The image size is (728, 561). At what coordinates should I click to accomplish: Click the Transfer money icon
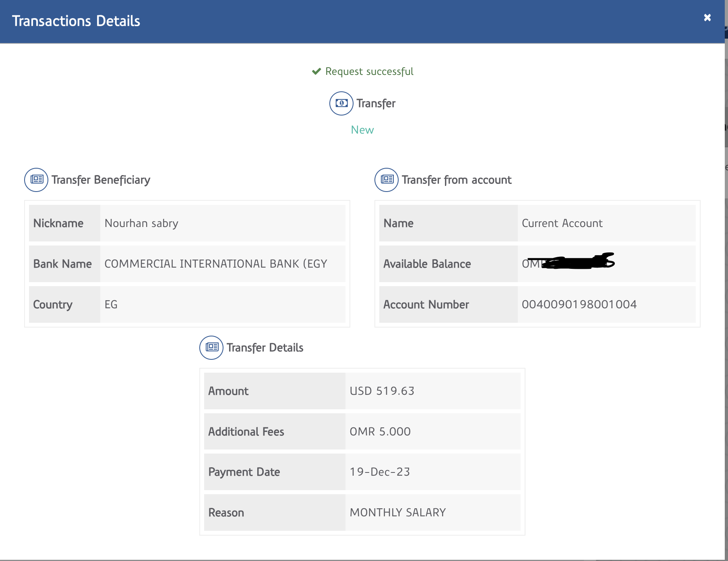341,103
